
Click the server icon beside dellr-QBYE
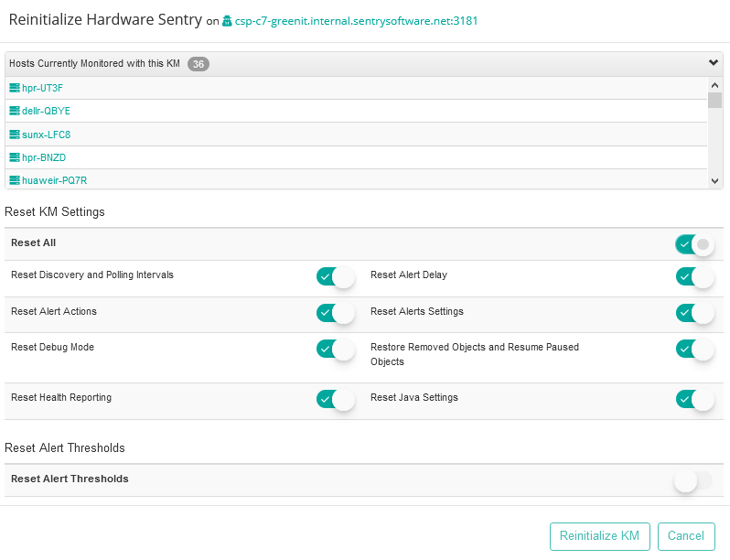(x=15, y=111)
